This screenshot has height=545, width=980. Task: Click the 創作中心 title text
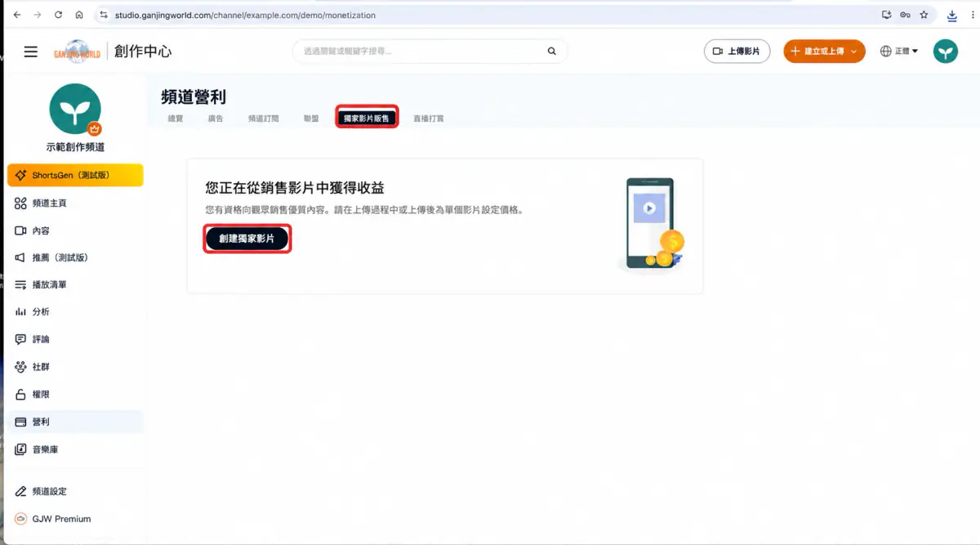tap(143, 51)
